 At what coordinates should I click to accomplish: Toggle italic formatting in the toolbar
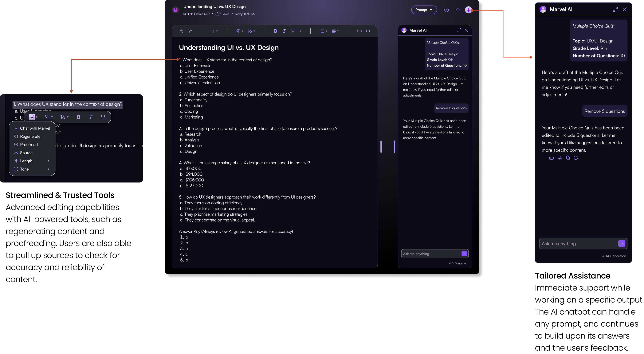pos(284,31)
